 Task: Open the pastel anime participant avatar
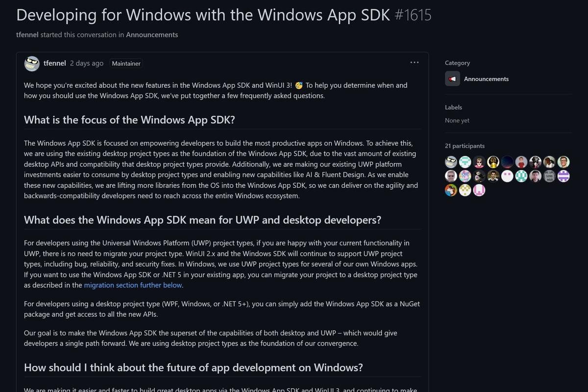pos(465,176)
